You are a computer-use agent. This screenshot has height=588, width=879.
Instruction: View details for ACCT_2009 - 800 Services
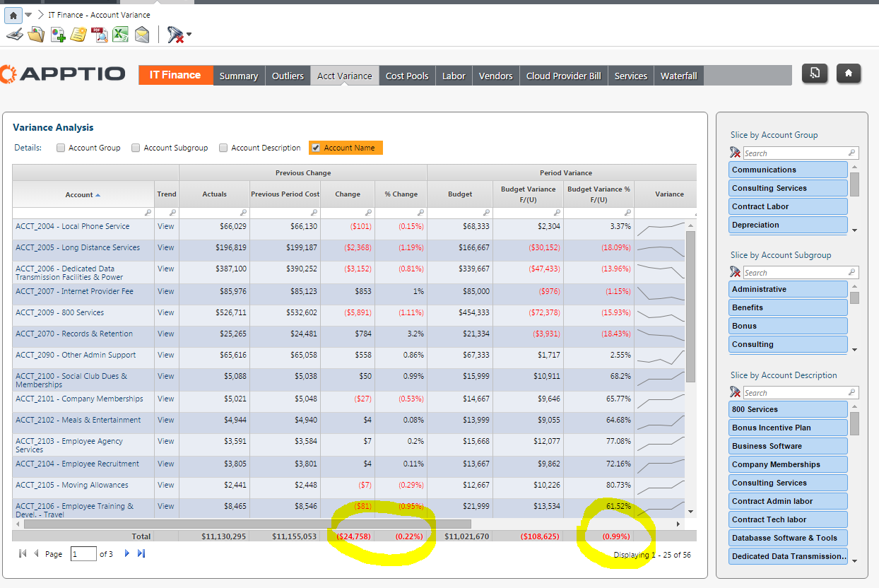click(165, 312)
